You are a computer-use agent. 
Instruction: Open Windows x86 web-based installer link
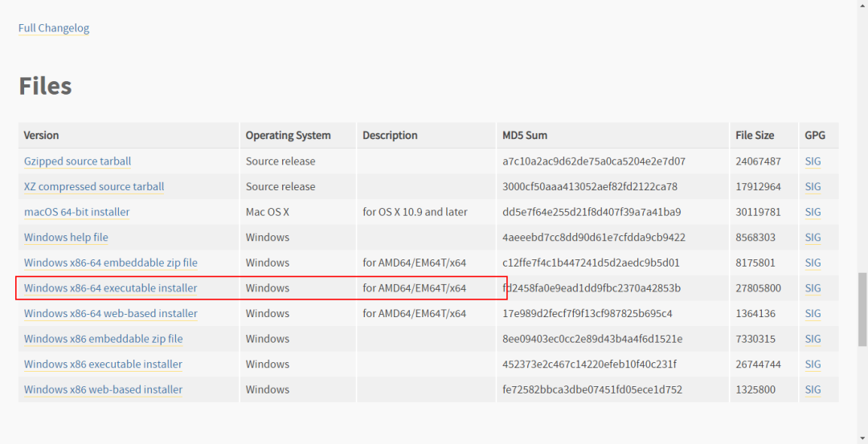pos(103,390)
